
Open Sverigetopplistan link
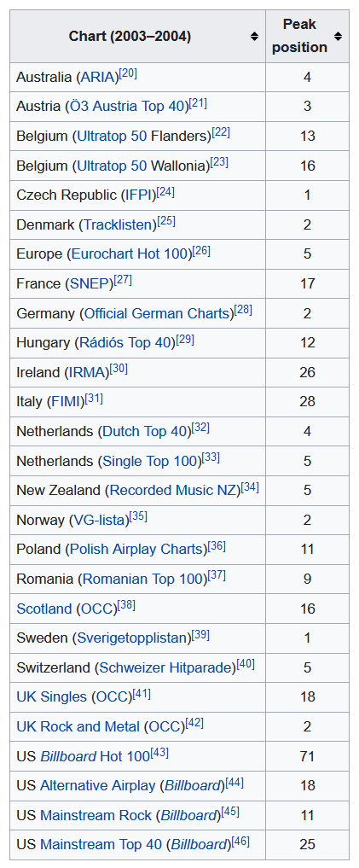click(131, 638)
